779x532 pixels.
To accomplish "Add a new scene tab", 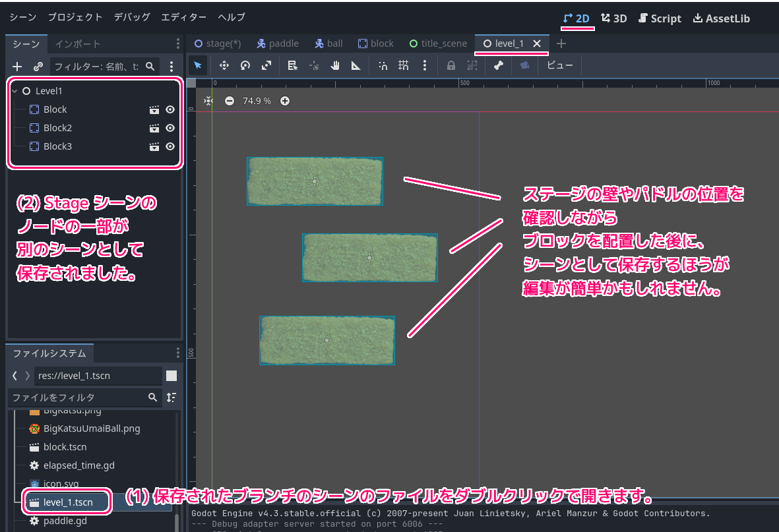I will (x=561, y=44).
